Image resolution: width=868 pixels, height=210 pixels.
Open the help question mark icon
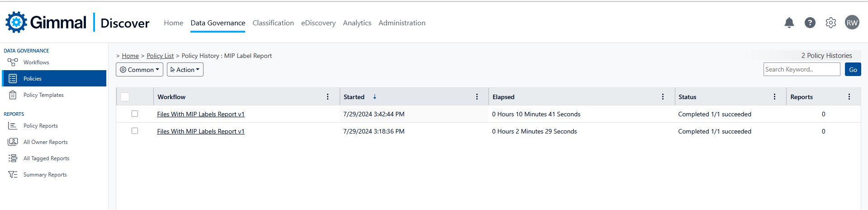pos(810,23)
